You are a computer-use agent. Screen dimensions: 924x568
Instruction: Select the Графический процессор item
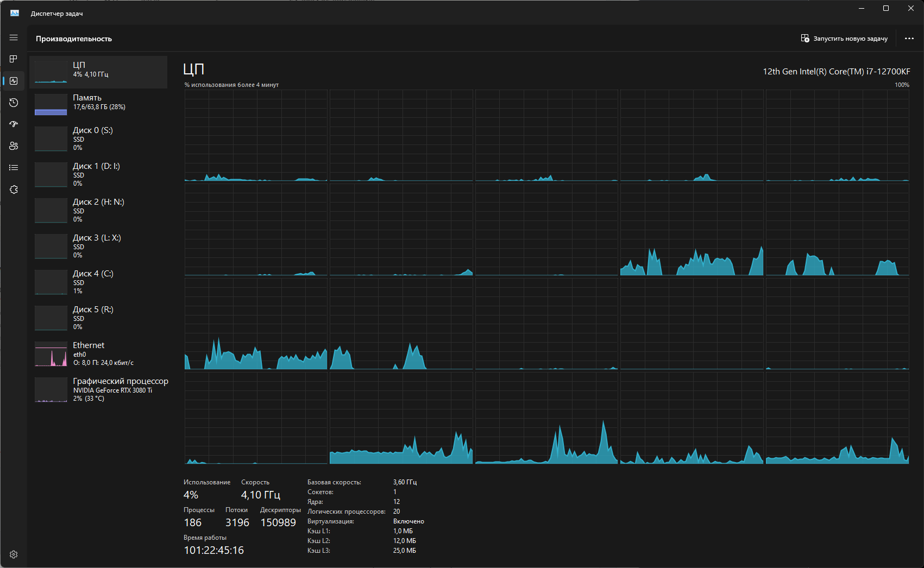98,389
